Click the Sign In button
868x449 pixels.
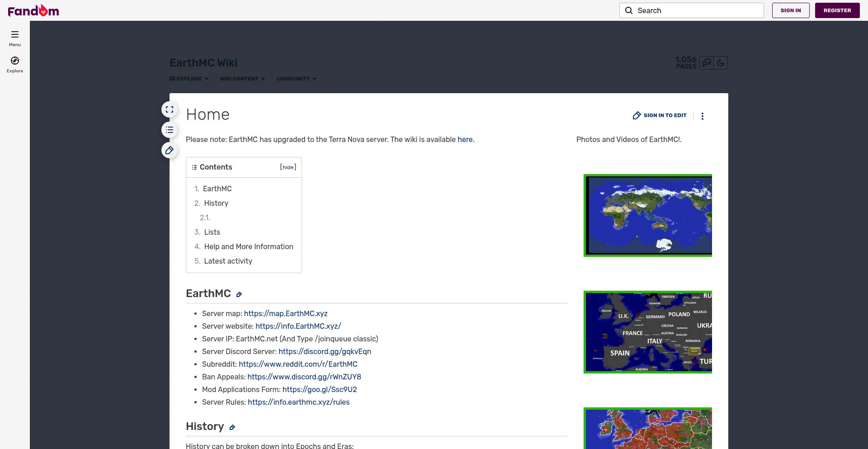[790, 10]
